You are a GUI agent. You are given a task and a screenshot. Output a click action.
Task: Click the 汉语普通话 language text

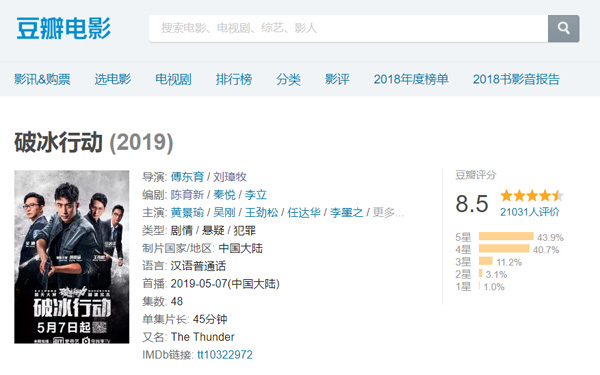[198, 266]
